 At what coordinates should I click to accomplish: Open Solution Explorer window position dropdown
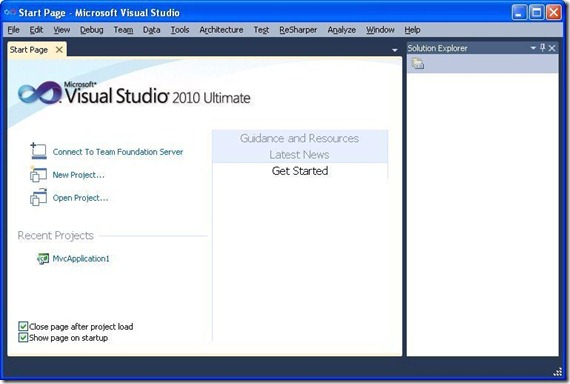point(533,48)
